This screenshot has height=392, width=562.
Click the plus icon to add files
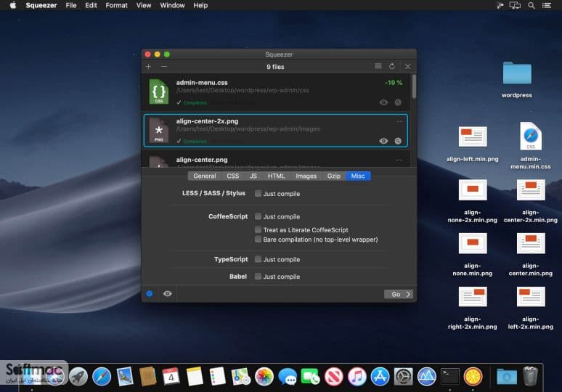pyautogui.click(x=148, y=66)
